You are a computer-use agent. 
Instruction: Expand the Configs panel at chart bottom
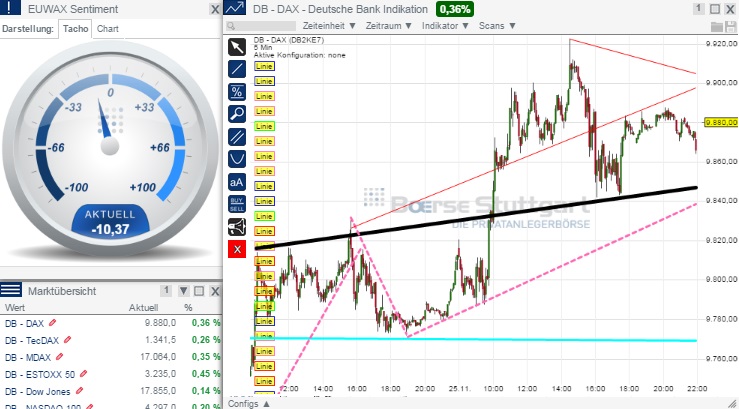point(249,404)
